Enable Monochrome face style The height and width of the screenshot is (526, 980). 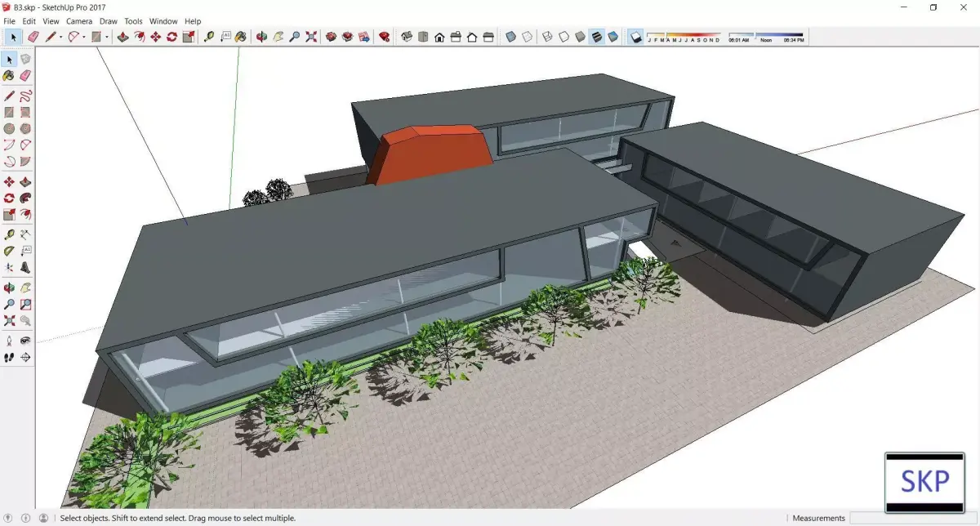point(612,37)
